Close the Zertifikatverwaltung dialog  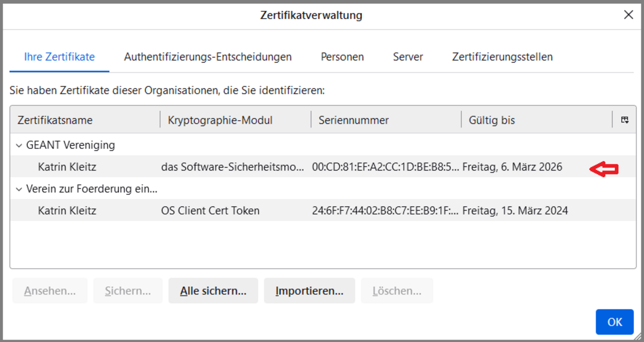click(x=628, y=15)
